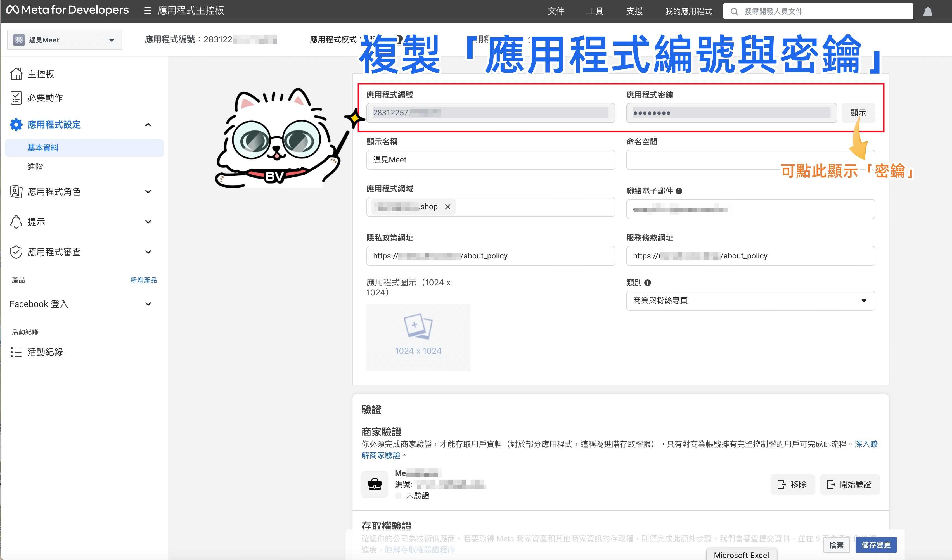Screen dimensions: 952x560
Task: Open the 類別 dropdown showing 商業與粉絲專頁
Action: tap(750, 301)
